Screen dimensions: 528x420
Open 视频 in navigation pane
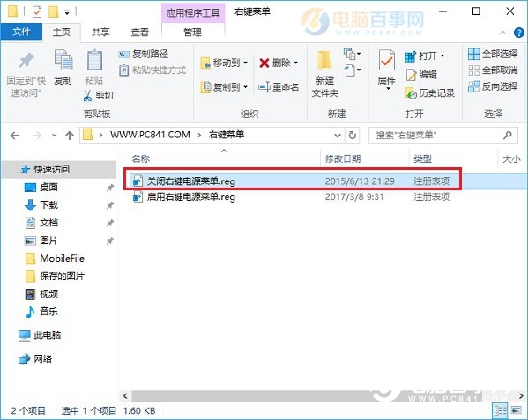48,294
